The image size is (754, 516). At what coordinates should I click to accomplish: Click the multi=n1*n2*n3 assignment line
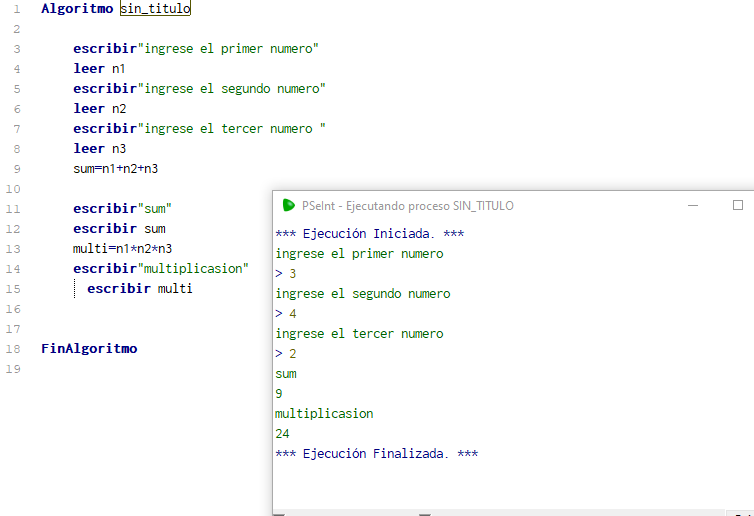click(x=115, y=249)
